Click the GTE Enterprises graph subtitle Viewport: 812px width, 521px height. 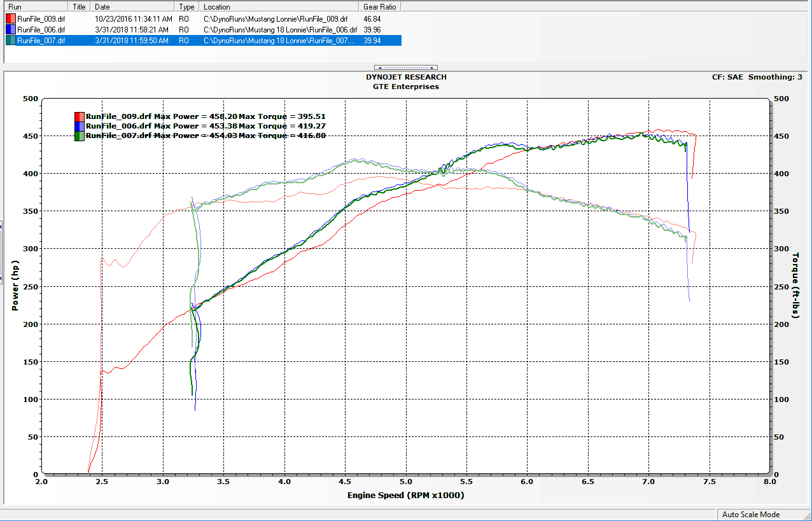[x=406, y=87]
